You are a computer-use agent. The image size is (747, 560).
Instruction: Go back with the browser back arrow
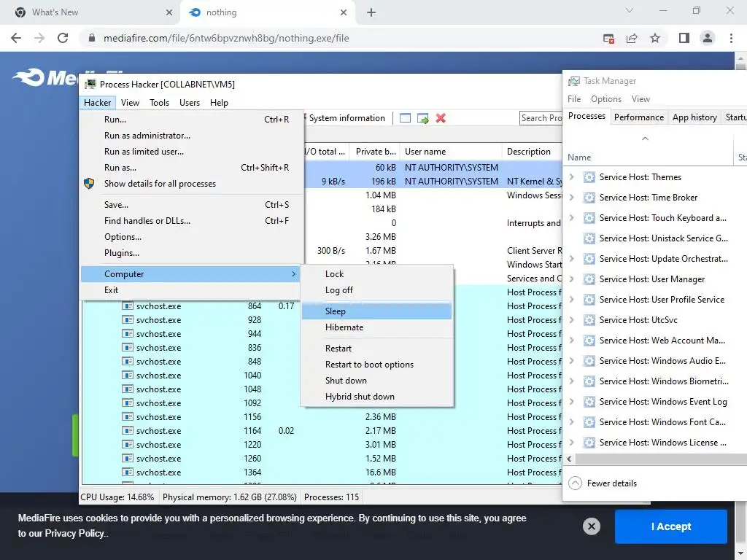16,38
